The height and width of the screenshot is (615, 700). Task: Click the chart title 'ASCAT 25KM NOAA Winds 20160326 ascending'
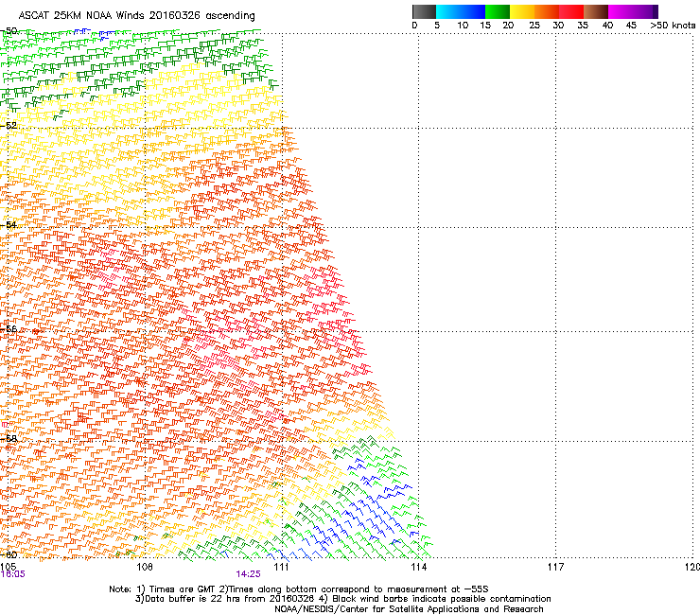[x=136, y=16]
